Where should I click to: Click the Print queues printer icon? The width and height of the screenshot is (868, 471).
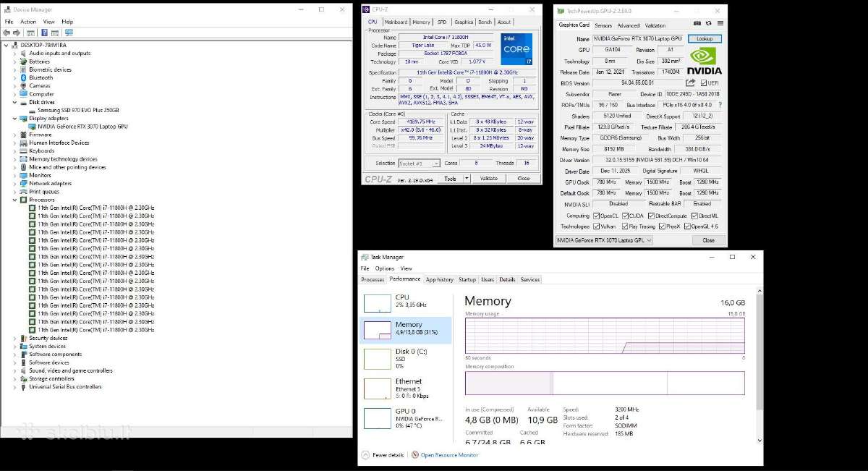pyautogui.click(x=23, y=192)
